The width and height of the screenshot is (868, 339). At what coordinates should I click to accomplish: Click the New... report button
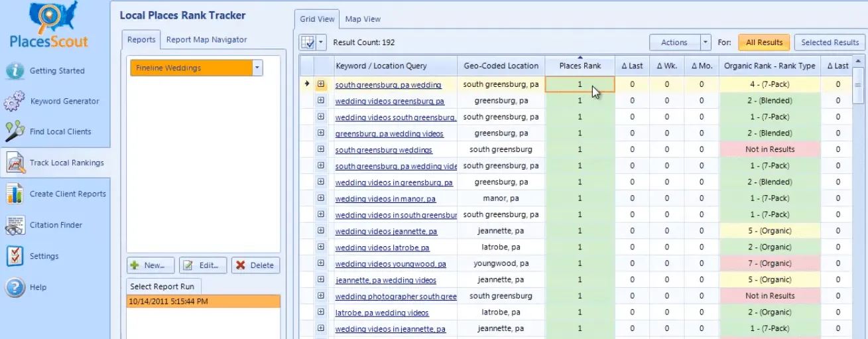(151, 265)
